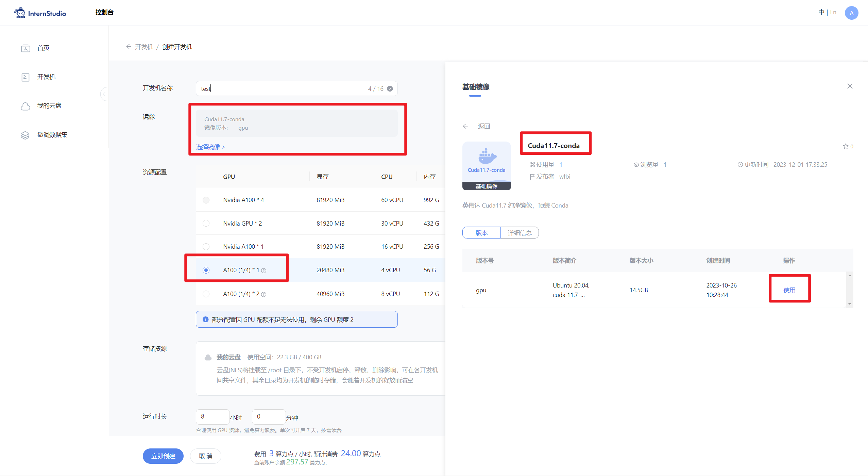
Task: Select the Nvidia GPU * 2 radio option
Action: coord(206,224)
